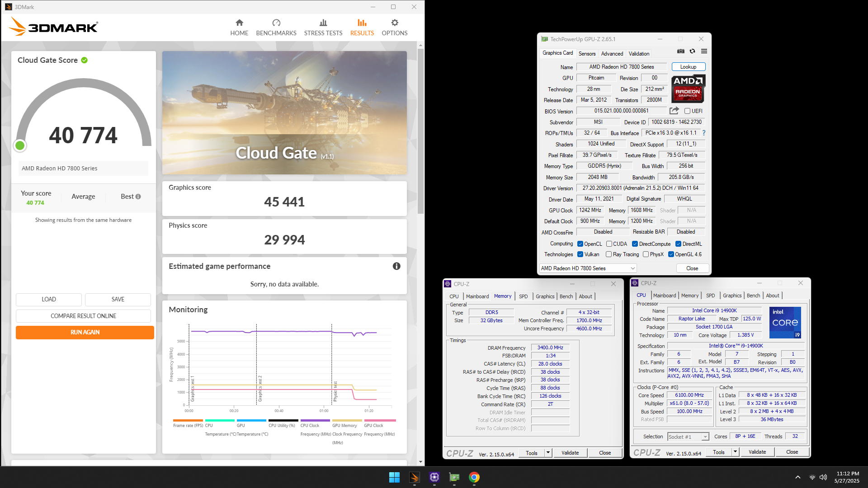Viewport: 868px width, 488px height.
Task: Click RUN AGAIN button
Action: click(x=85, y=332)
